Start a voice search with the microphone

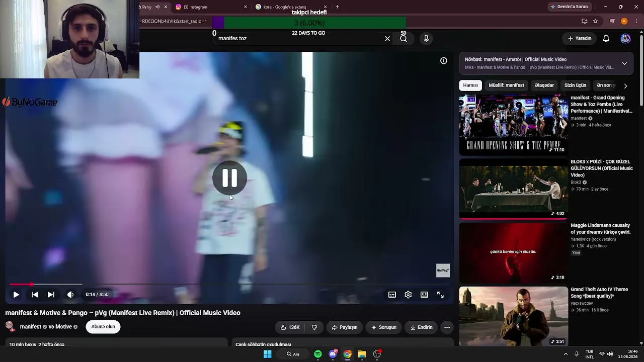point(426,38)
